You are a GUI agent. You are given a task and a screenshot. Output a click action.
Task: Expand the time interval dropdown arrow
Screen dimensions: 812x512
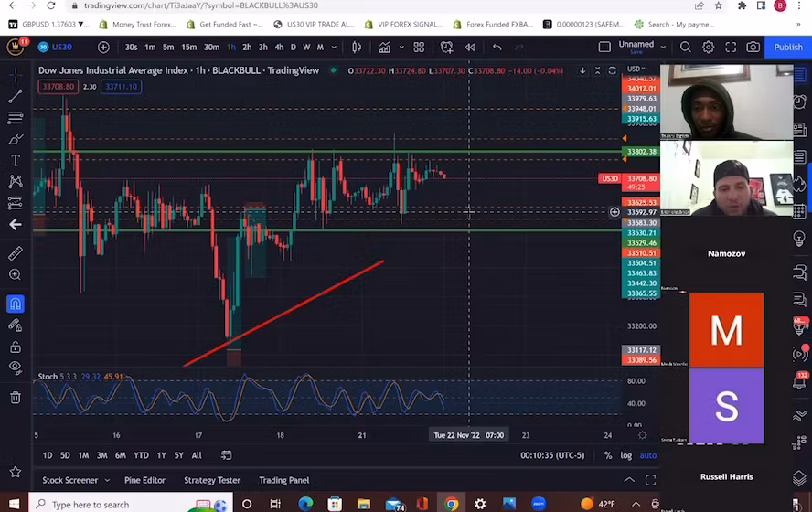tap(333, 47)
